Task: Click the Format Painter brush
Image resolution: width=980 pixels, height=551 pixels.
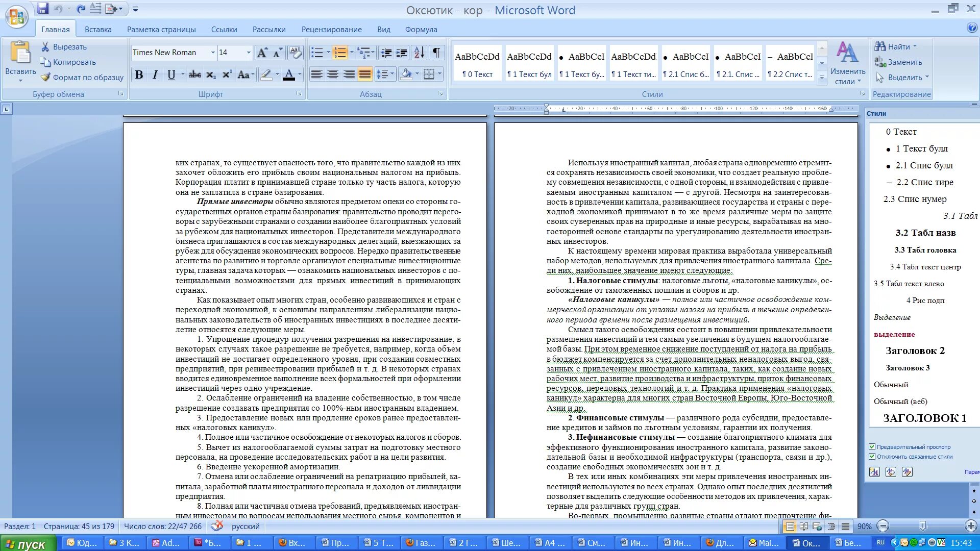Action: tap(83, 78)
